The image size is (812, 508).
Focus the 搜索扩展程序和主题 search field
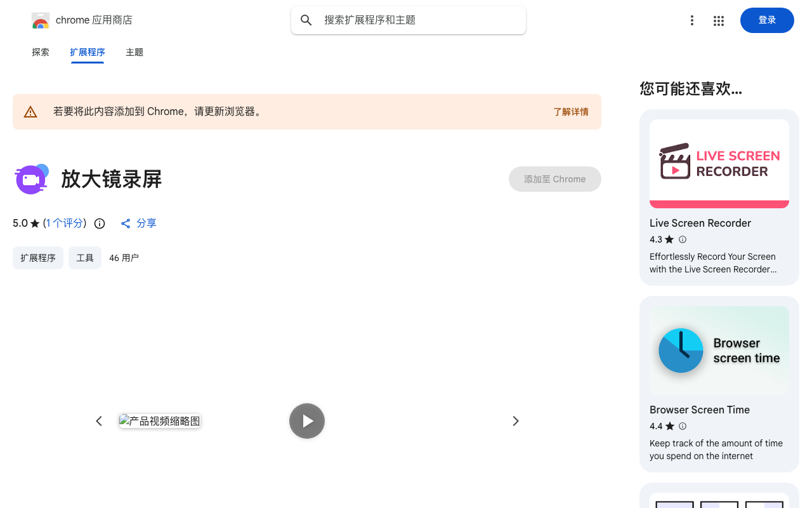click(x=409, y=20)
